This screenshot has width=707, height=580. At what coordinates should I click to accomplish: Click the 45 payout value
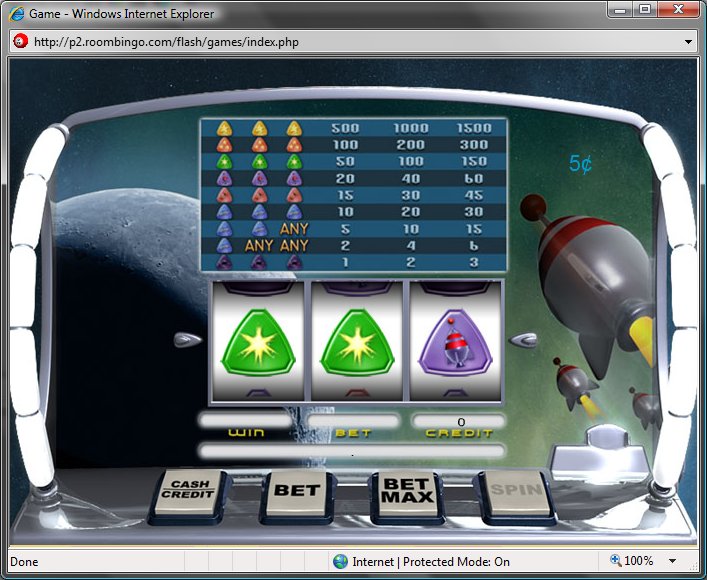pos(473,195)
